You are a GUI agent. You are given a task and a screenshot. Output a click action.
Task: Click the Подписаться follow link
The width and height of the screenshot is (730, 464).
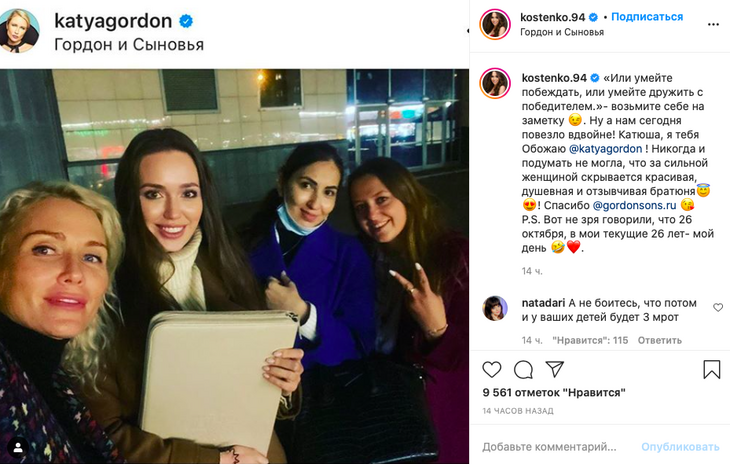click(x=647, y=17)
